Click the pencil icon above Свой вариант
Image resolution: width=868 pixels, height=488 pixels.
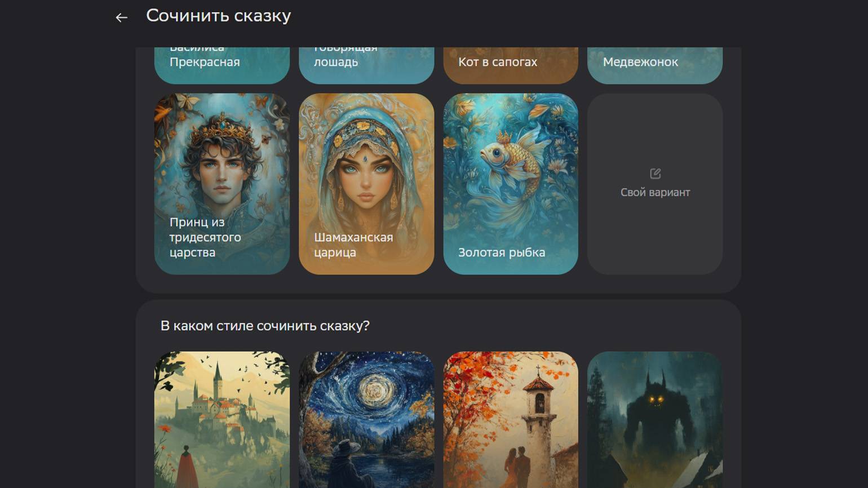pyautogui.click(x=655, y=174)
